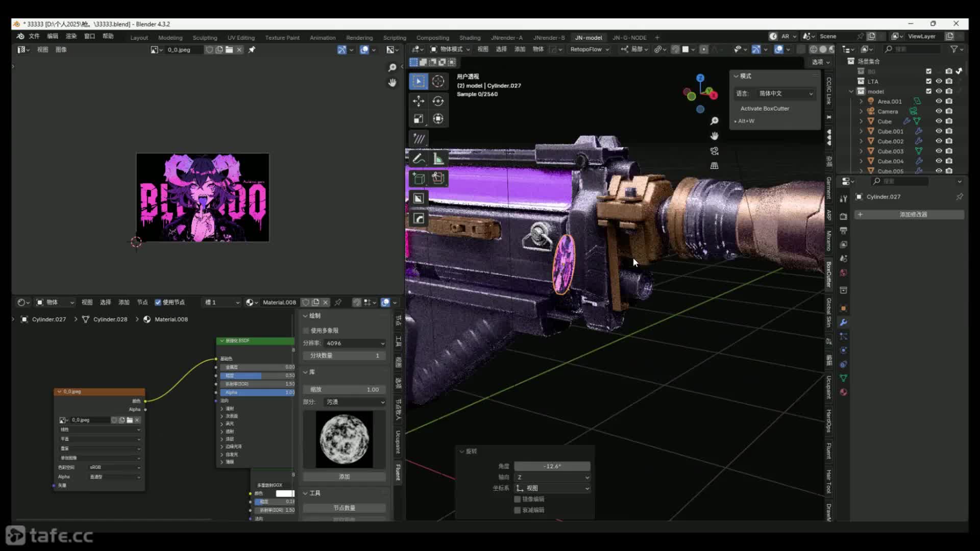The width and height of the screenshot is (980, 551).
Task: Hide LTA collection via eye icon
Action: [x=939, y=81]
